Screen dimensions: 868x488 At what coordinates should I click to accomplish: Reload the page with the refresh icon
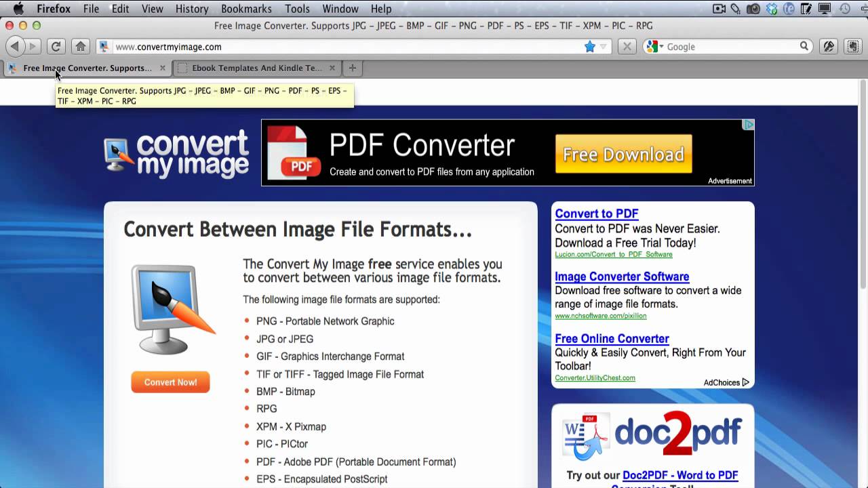point(56,47)
